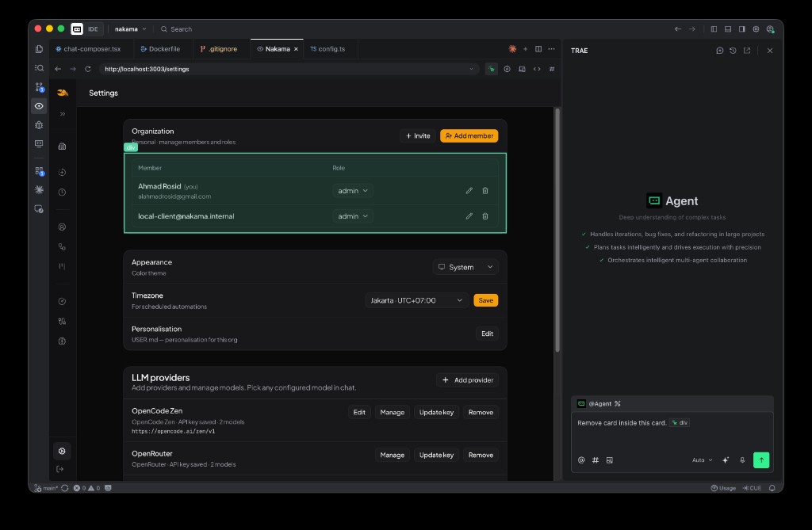Open the Extensions icon with badge
Screen dimensions: 812x530
pos(39,171)
